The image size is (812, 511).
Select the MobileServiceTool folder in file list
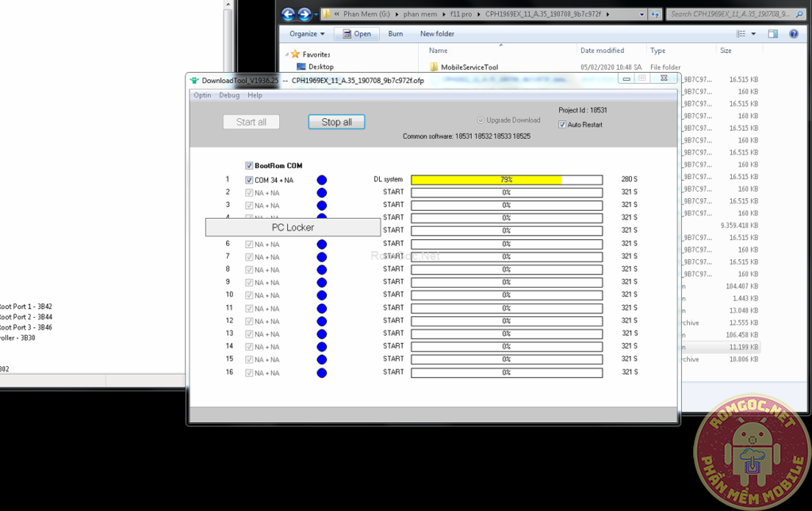pyautogui.click(x=469, y=67)
